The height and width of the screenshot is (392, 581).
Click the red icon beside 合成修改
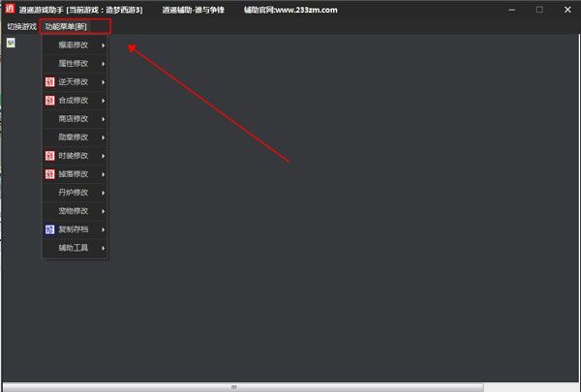click(x=49, y=101)
